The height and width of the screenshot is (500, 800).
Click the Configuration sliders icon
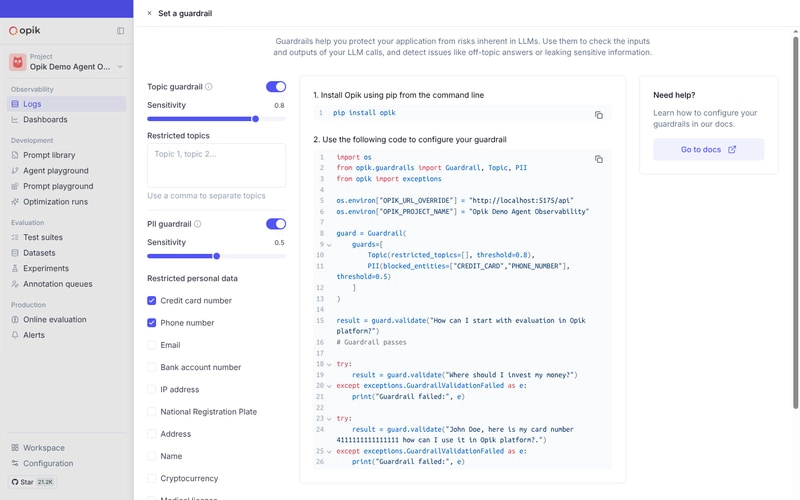tap(15, 463)
